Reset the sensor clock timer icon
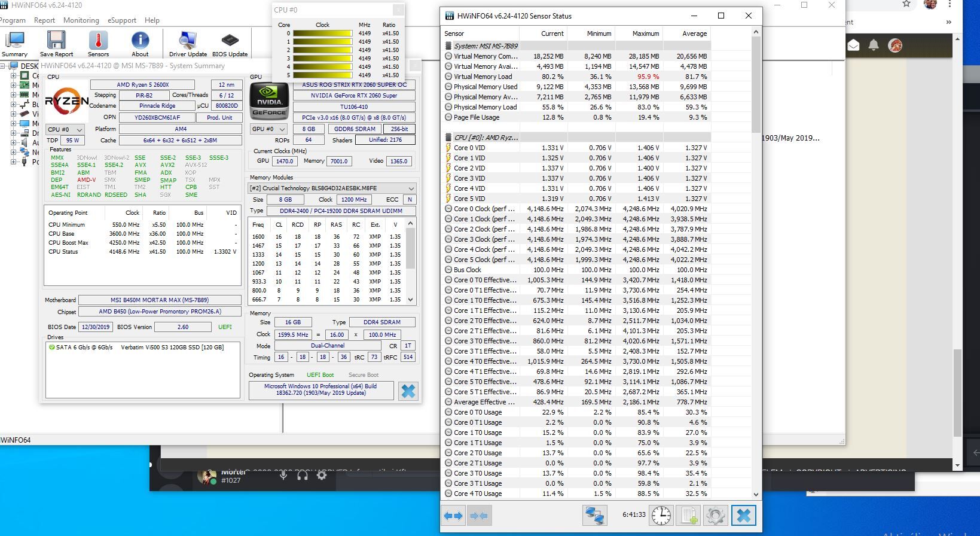This screenshot has height=536, width=980. click(x=661, y=516)
